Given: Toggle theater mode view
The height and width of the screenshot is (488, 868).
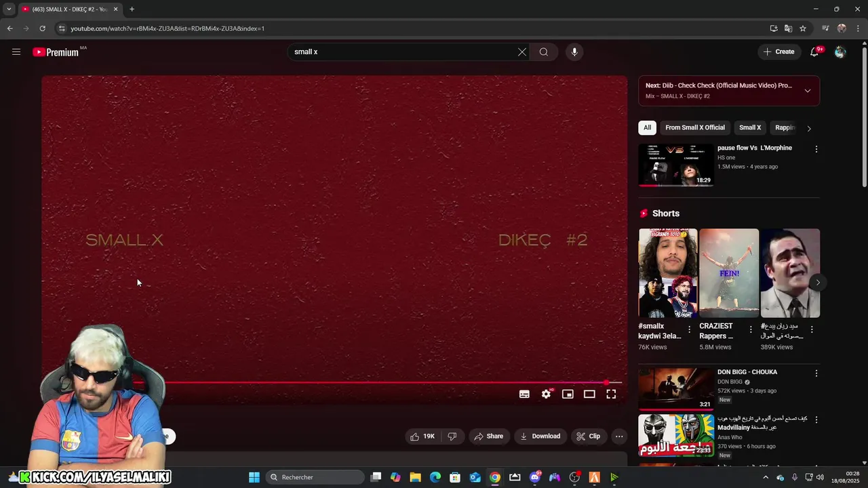Looking at the screenshot, I should coord(589,394).
